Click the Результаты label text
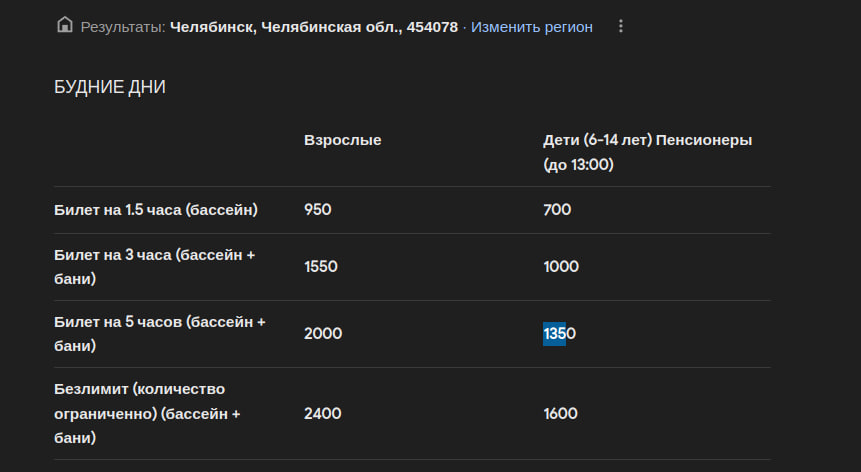Viewport: 861px width, 472px height. click(123, 27)
